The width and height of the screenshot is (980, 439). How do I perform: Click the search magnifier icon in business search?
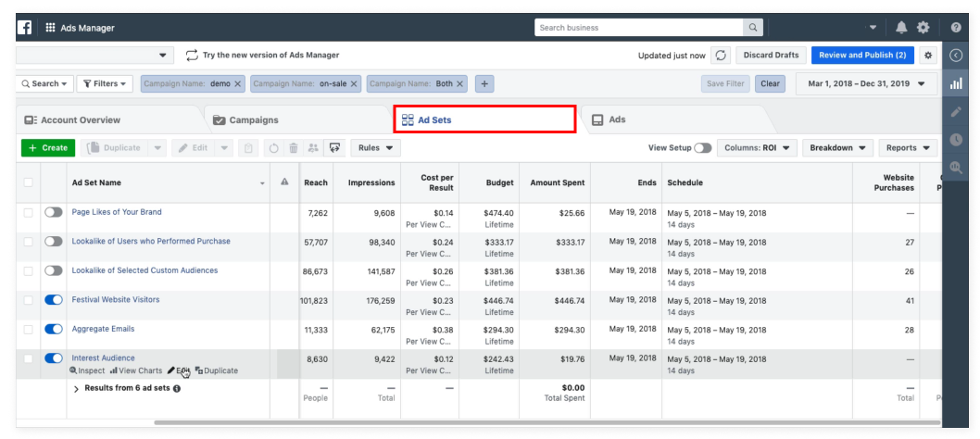(752, 28)
